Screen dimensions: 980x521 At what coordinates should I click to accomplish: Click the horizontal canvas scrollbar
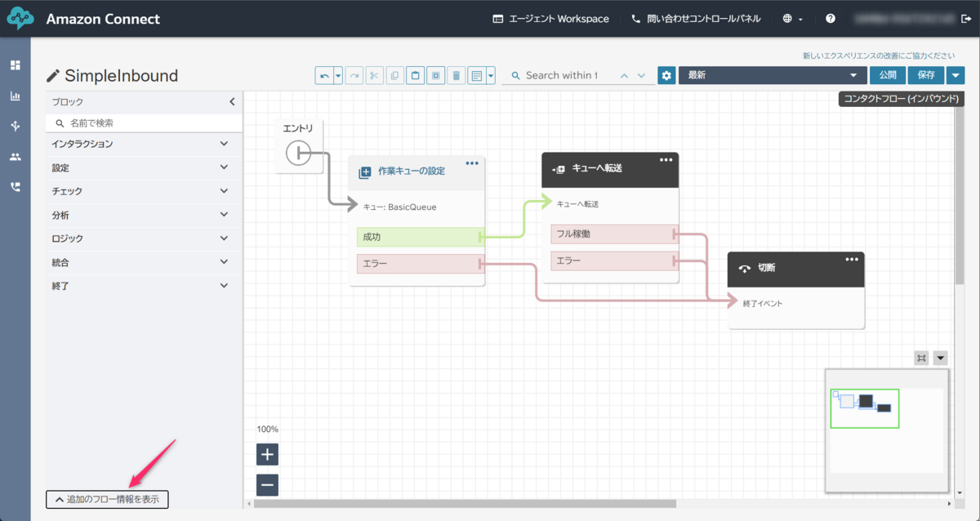pos(465,503)
